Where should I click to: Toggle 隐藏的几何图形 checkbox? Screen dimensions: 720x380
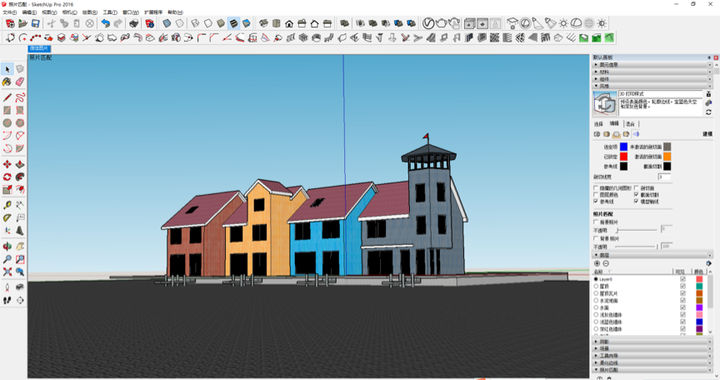point(596,188)
